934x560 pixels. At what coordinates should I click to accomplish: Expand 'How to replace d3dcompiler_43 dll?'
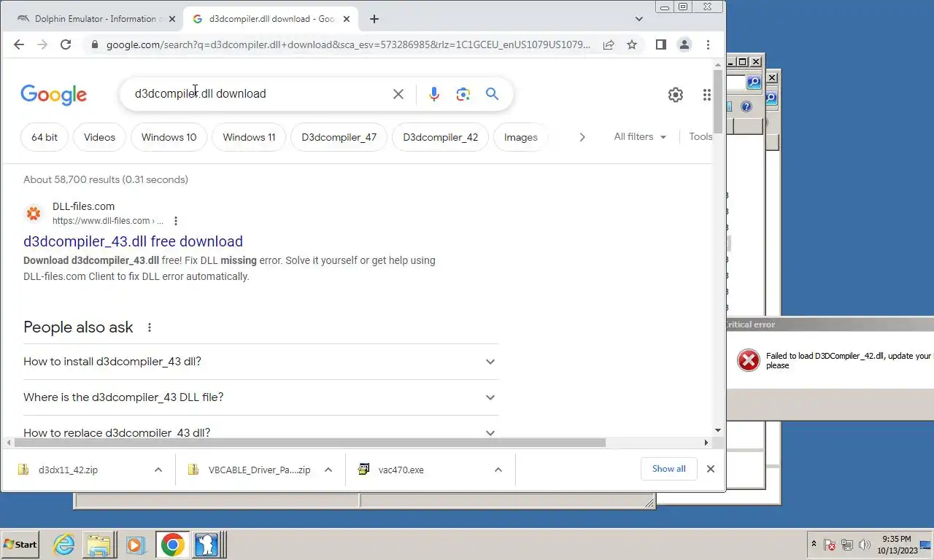pyautogui.click(x=260, y=431)
